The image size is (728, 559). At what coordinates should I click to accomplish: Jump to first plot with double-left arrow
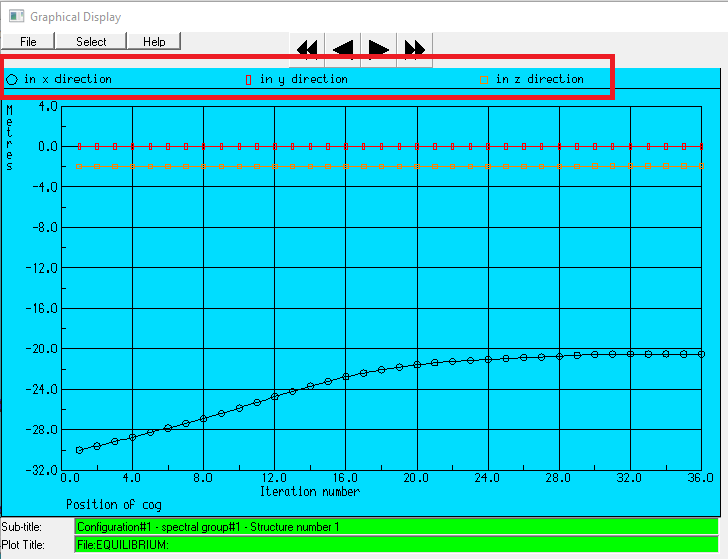307,48
